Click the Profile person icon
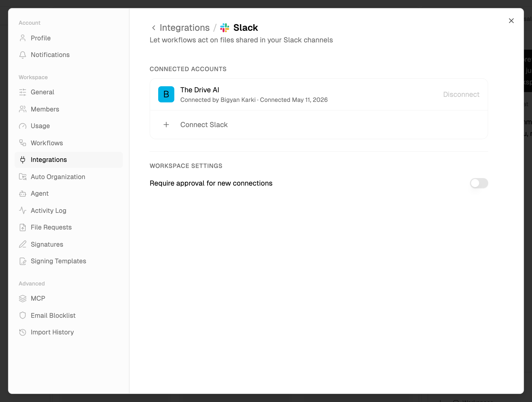This screenshot has height=402, width=532. click(x=23, y=38)
